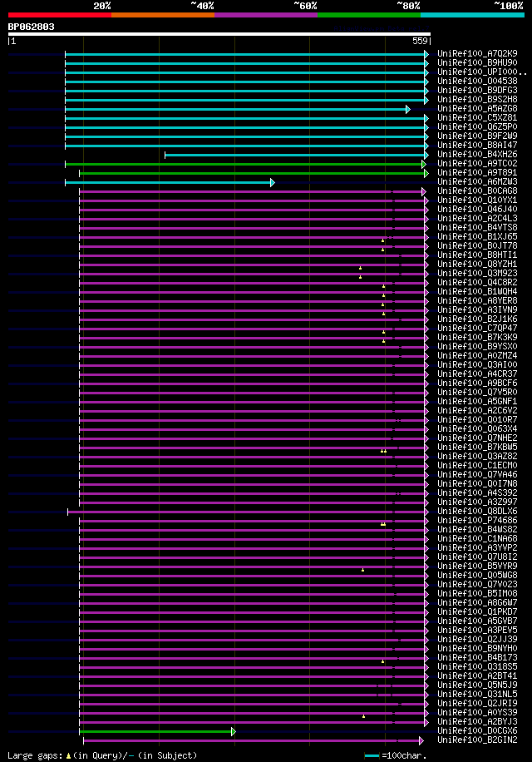Click the orange ~40% identity legend segment
The height and width of the screenshot is (762, 532).
coord(163,15)
